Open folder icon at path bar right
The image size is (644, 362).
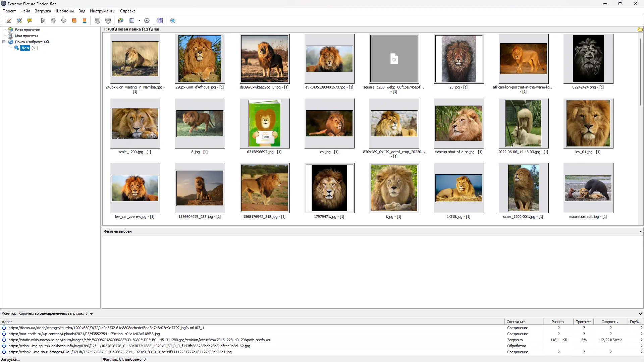click(x=640, y=29)
